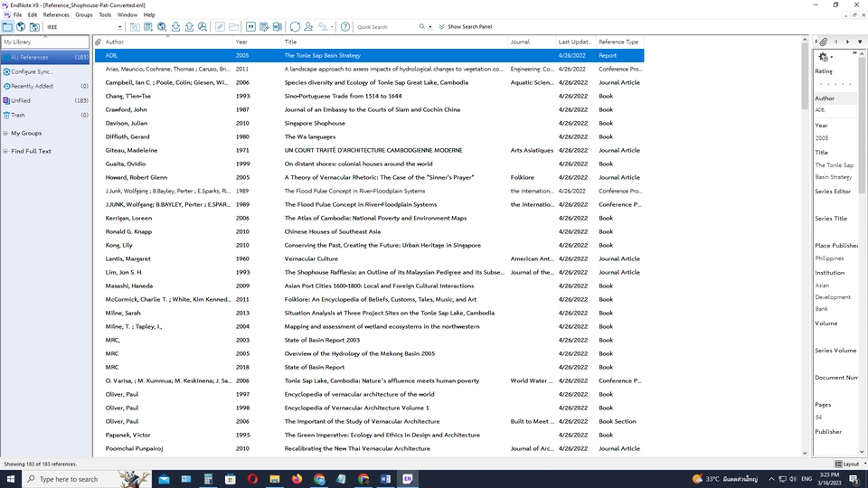Activate Integrated Library and Online Search Mode
This screenshot has width=868, height=488.
tap(34, 26)
